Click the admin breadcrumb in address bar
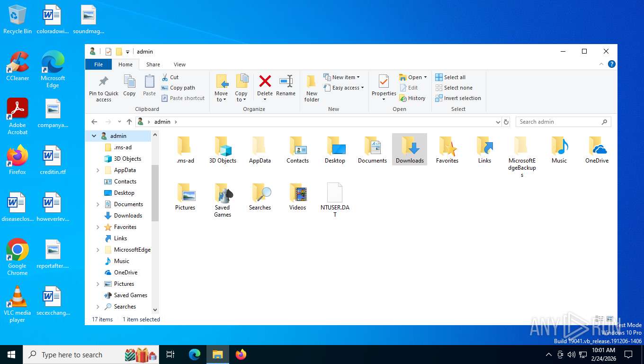This screenshot has width=644, height=364. click(x=162, y=122)
